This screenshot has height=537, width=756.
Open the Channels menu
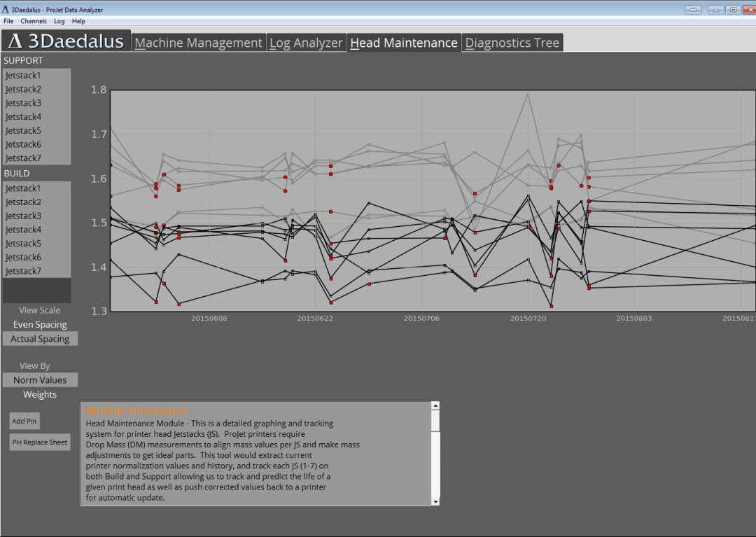pyautogui.click(x=34, y=21)
